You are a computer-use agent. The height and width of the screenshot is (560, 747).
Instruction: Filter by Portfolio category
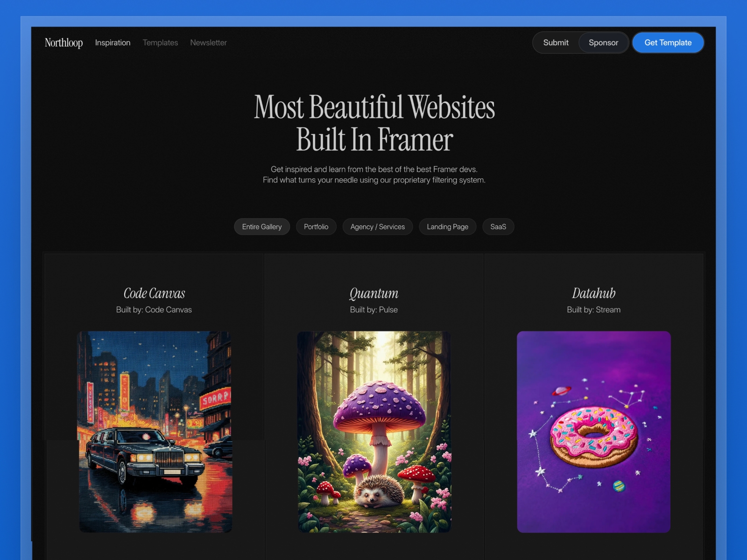click(316, 227)
